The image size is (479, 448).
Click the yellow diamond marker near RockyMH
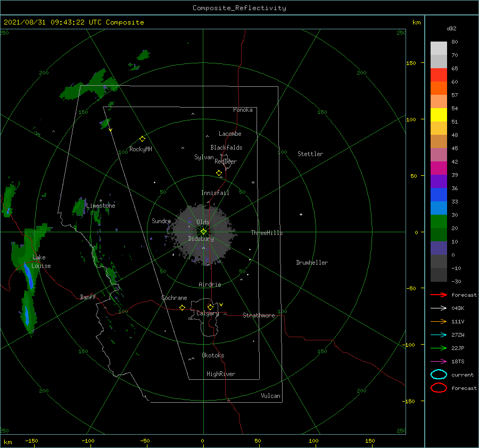pyautogui.click(x=142, y=139)
